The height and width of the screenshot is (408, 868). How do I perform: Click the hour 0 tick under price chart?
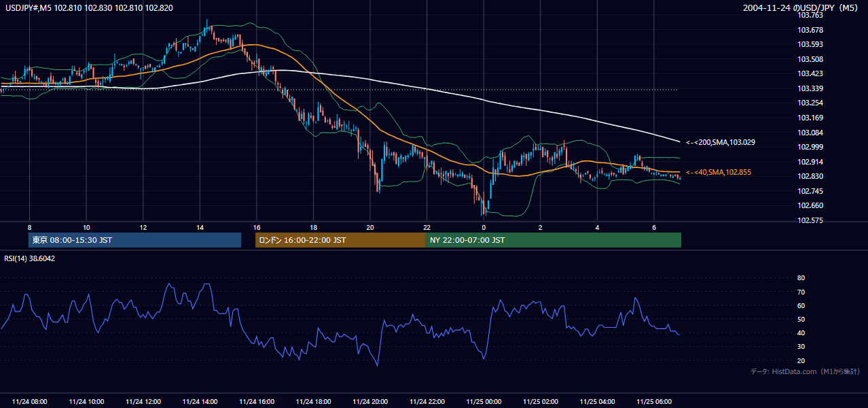tap(484, 227)
